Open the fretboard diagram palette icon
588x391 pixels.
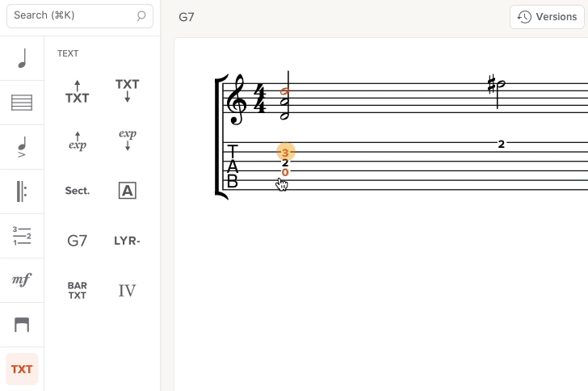22,325
